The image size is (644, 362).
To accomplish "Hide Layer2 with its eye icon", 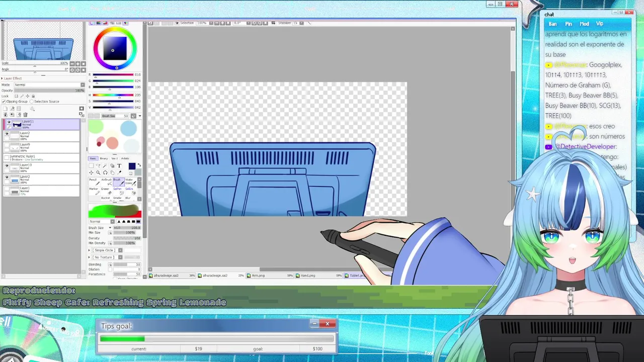I will click(7, 133).
